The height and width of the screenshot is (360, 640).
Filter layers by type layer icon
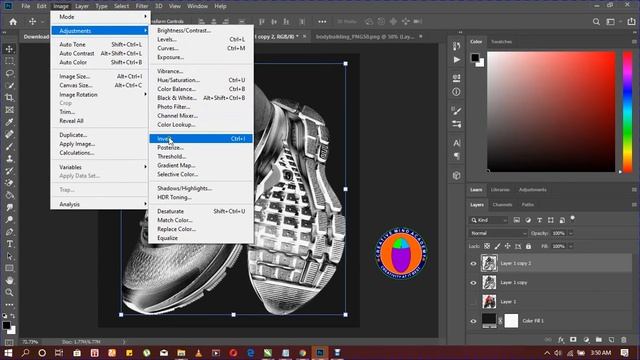540,220
